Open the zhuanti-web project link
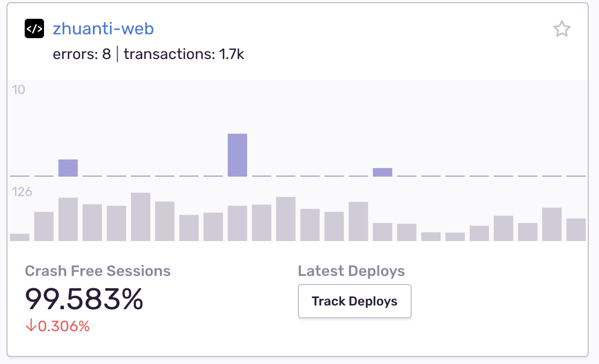Screen dimensions: 599x364 pyautogui.click(x=103, y=28)
